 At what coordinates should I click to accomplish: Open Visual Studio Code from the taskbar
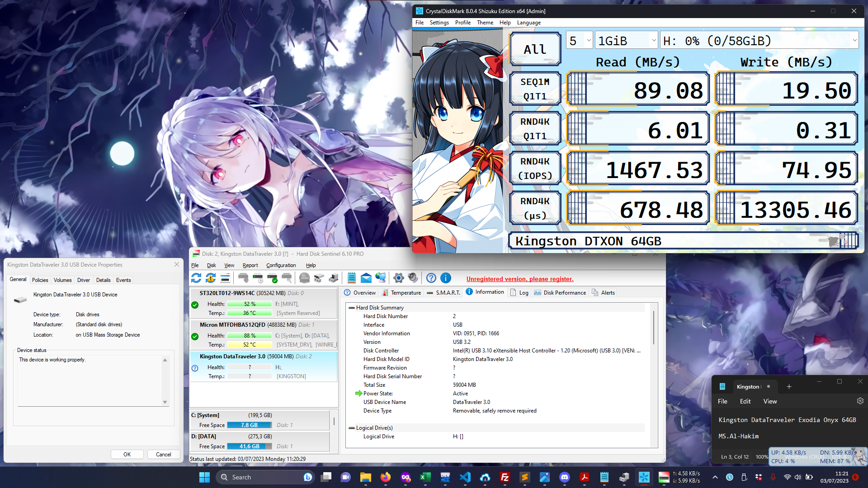465,477
